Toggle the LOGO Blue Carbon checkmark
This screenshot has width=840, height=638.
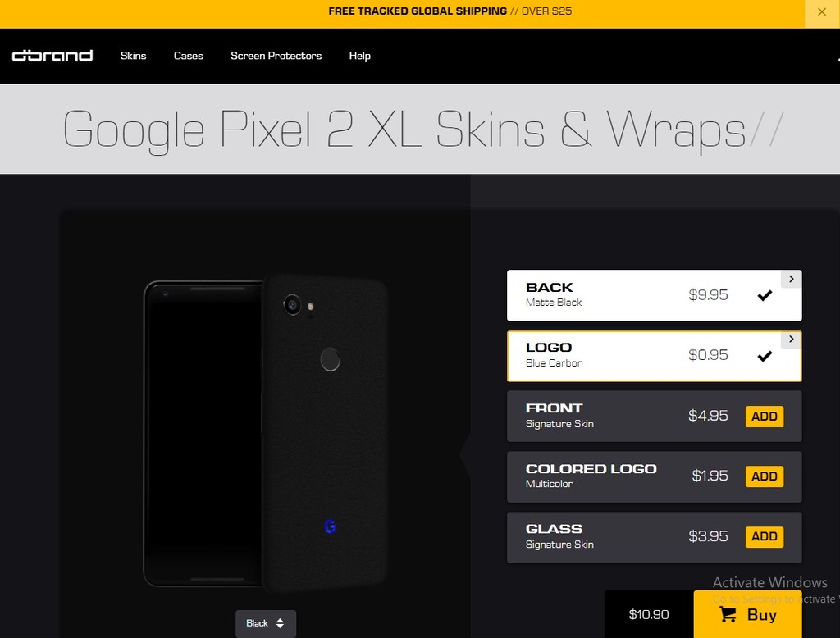pos(765,356)
